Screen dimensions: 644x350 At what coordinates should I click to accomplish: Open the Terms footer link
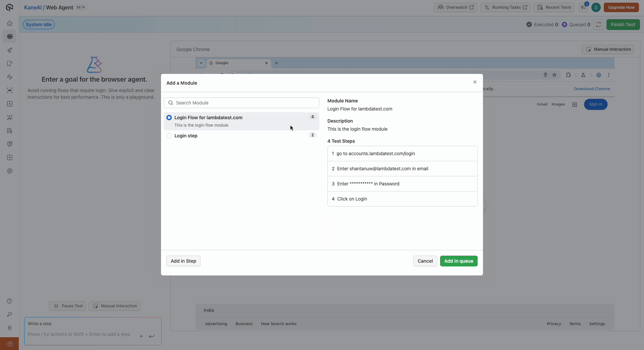(x=575, y=324)
